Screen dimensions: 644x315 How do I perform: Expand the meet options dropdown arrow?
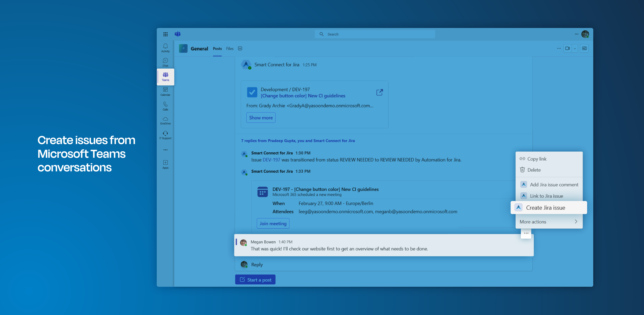point(575,48)
